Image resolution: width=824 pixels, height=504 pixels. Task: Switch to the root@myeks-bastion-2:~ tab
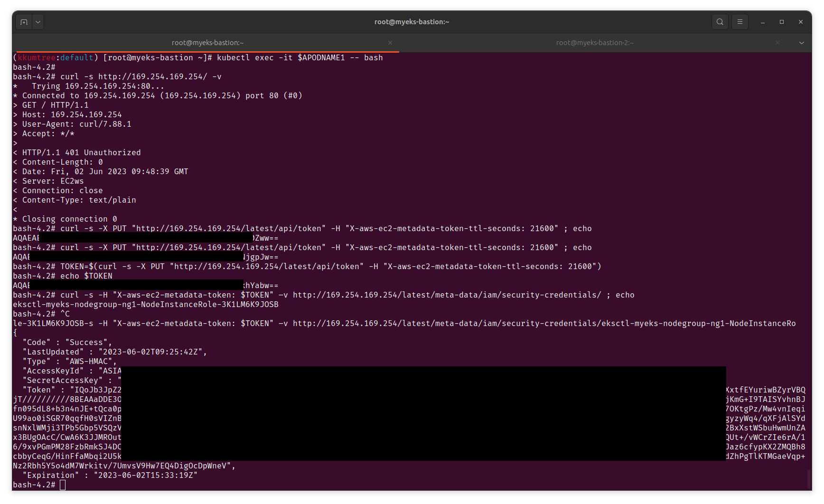click(x=595, y=43)
